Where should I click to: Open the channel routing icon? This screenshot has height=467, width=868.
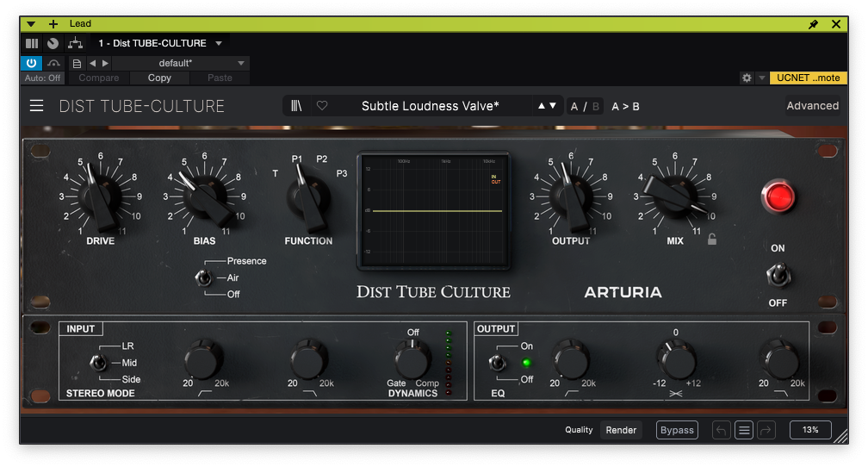[75, 43]
